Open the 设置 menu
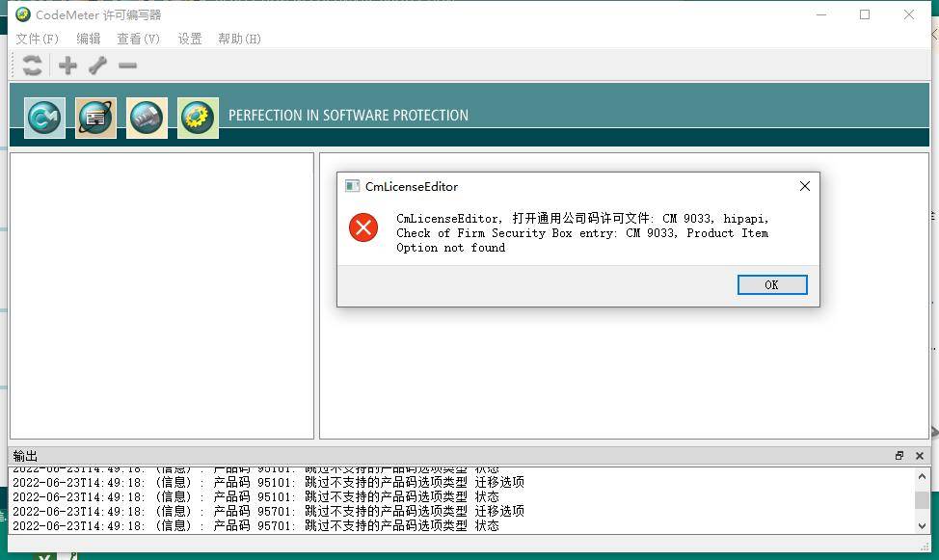Image resolution: width=939 pixels, height=560 pixels. 190,39
